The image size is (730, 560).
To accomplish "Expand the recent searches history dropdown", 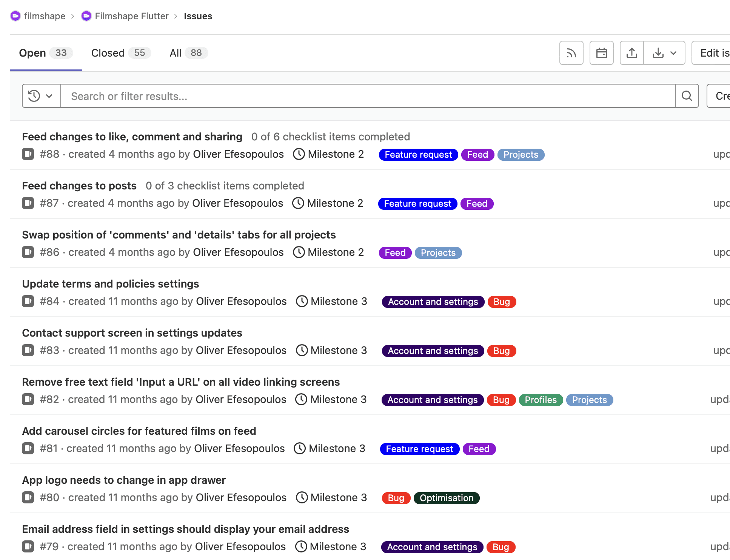I will point(41,96).
